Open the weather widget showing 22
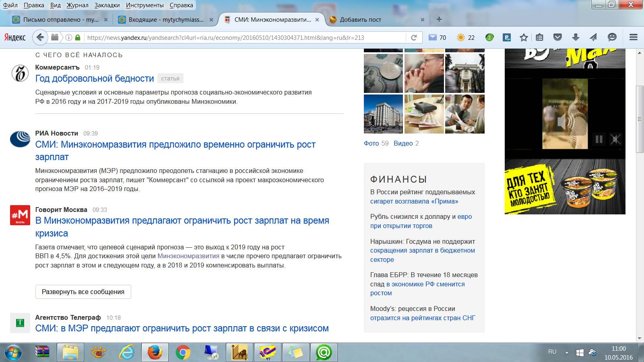644x362 pixels. click(466, 37)
